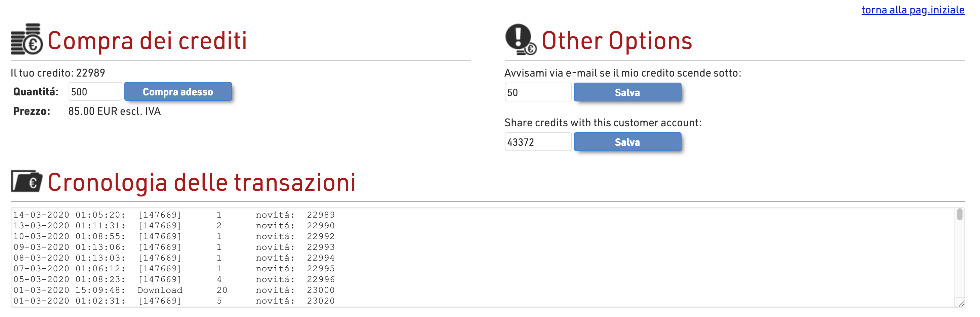The image size is (980, 317).
Task: Click the Il tuo credito balance text
Action: click(58, 73)
